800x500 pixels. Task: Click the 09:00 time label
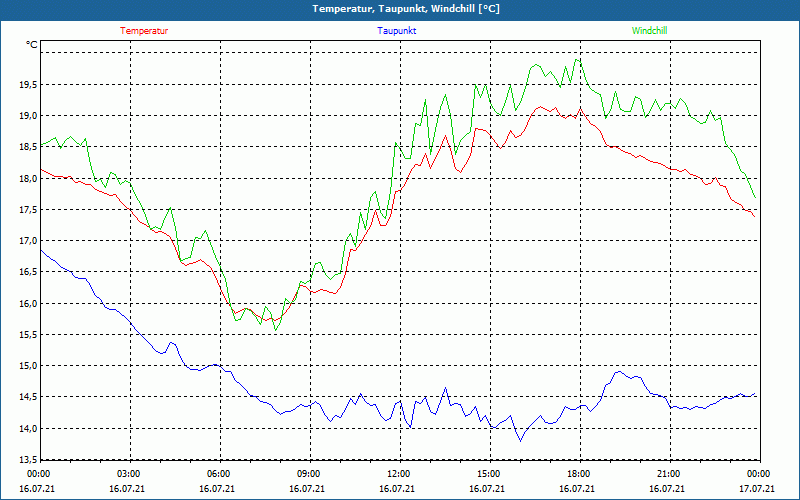click(x=308, y=474)
